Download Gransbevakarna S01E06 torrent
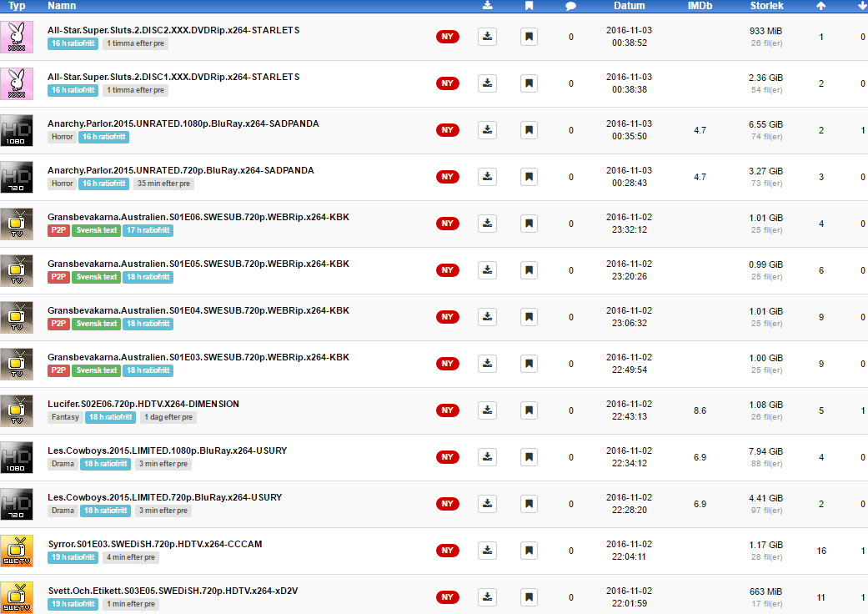868x614 pixels. pos(487,224)
